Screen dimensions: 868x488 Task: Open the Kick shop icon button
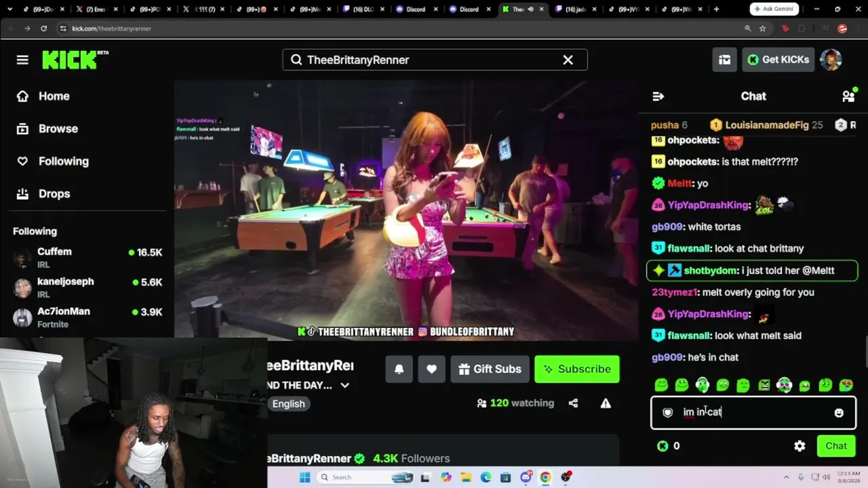click(724, 60)
